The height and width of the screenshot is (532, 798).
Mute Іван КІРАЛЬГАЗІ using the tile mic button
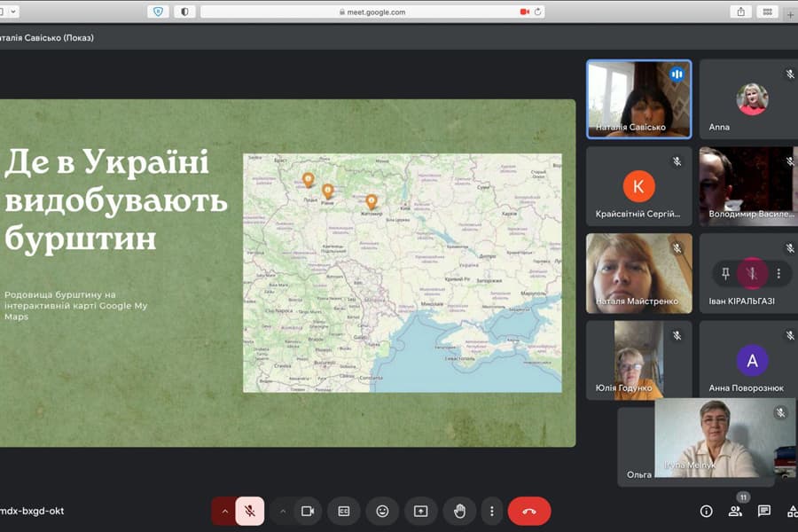(x=752, y=273)
